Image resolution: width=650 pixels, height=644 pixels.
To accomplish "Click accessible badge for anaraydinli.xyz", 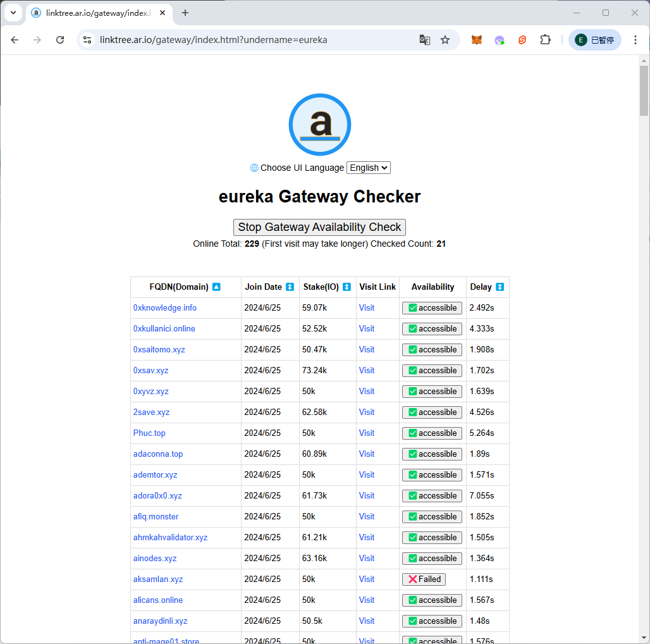I will (432, 621).
